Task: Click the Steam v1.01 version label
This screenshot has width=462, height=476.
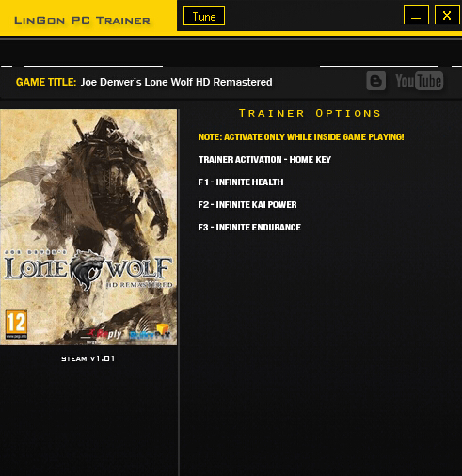Action: point(88,358)
